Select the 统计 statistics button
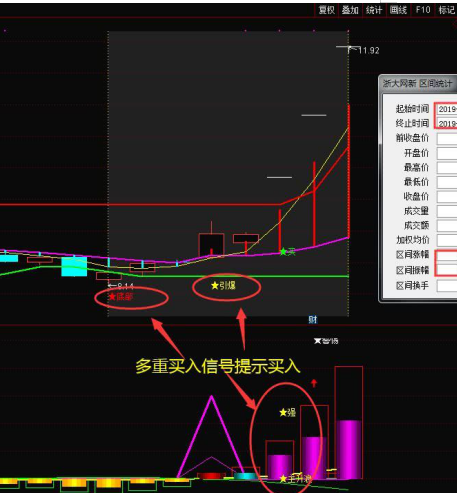 coord(374,10)
